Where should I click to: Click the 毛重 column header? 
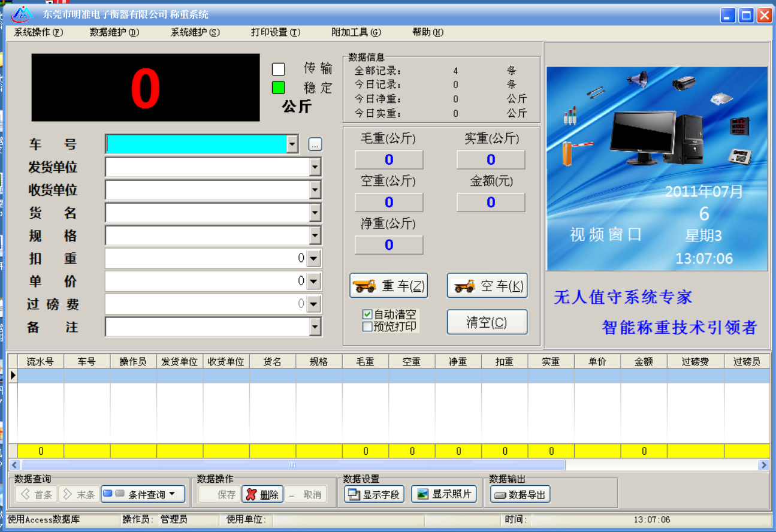[366, 362]
